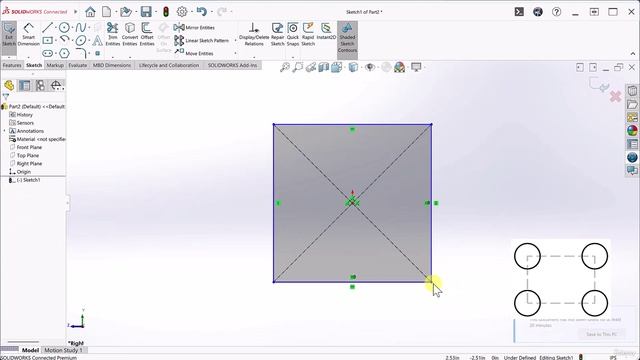Open the Circle tool dropdown arrow
Viewport: 640px width, 360px height.
(x=72, y=28)
